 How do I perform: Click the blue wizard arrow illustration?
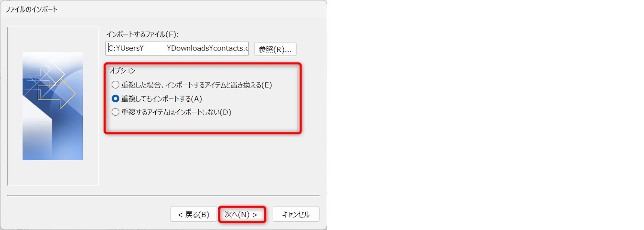tap(53, 106)
